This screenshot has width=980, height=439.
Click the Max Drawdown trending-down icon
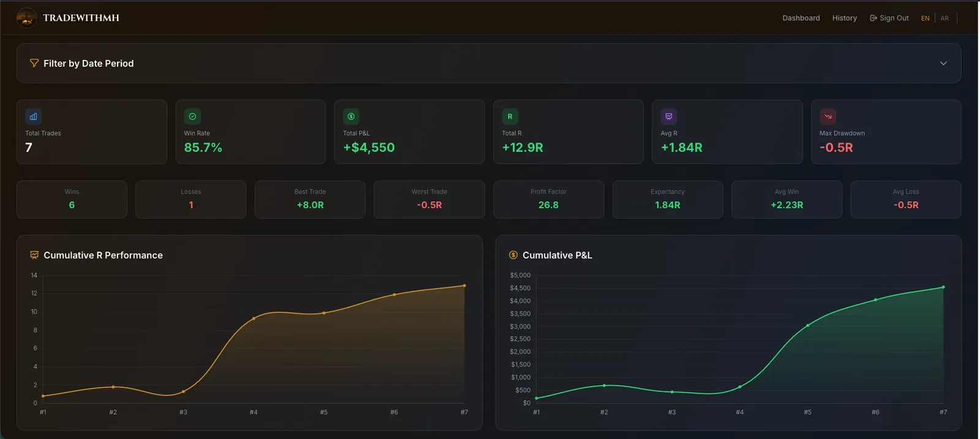coord(828,116)
